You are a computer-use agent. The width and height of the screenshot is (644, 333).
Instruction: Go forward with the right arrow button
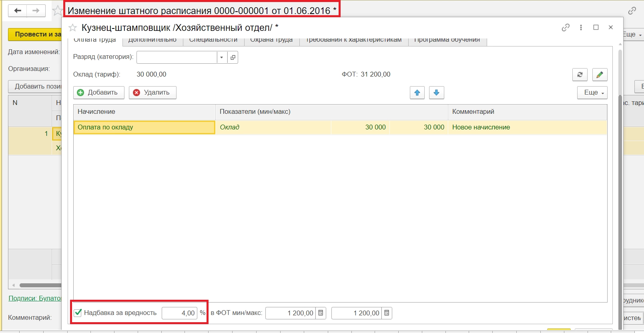[x=36, y=10]
